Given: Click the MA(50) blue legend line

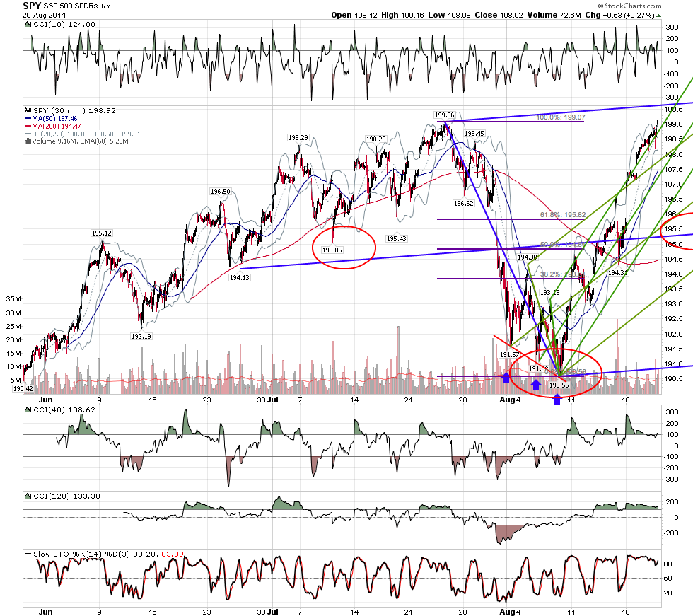Looking at the screenshot, I should point(28,118).
